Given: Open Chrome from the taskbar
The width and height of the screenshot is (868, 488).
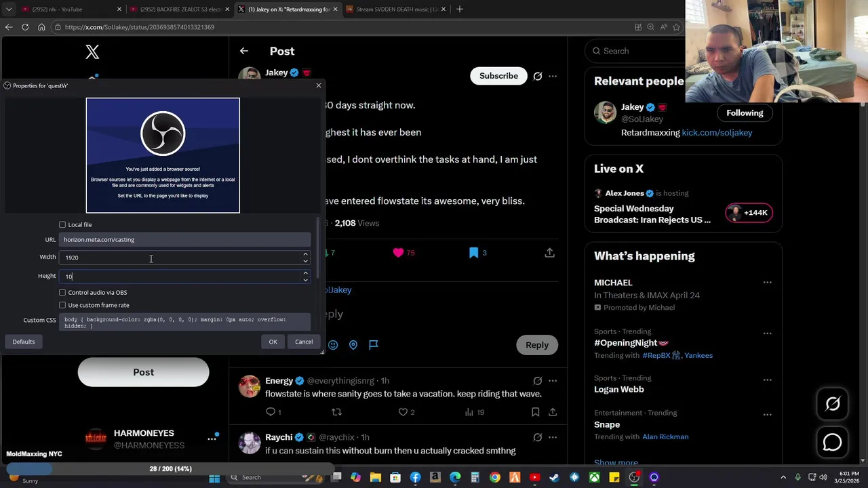Looking at the screenshot, I should click(495, 478).
